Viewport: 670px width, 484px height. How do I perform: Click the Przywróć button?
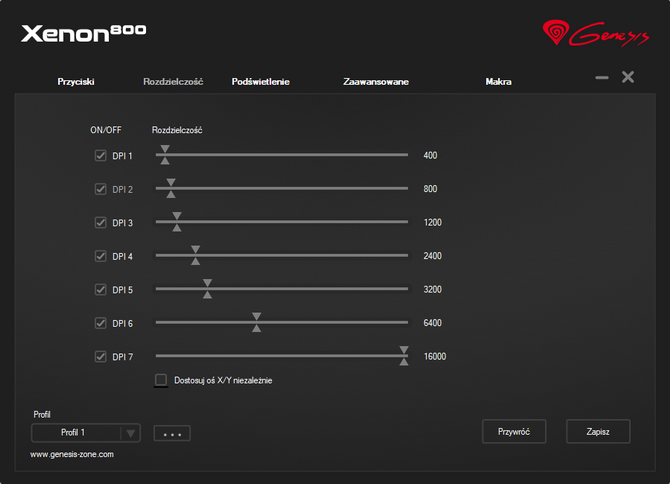point(514,431)
